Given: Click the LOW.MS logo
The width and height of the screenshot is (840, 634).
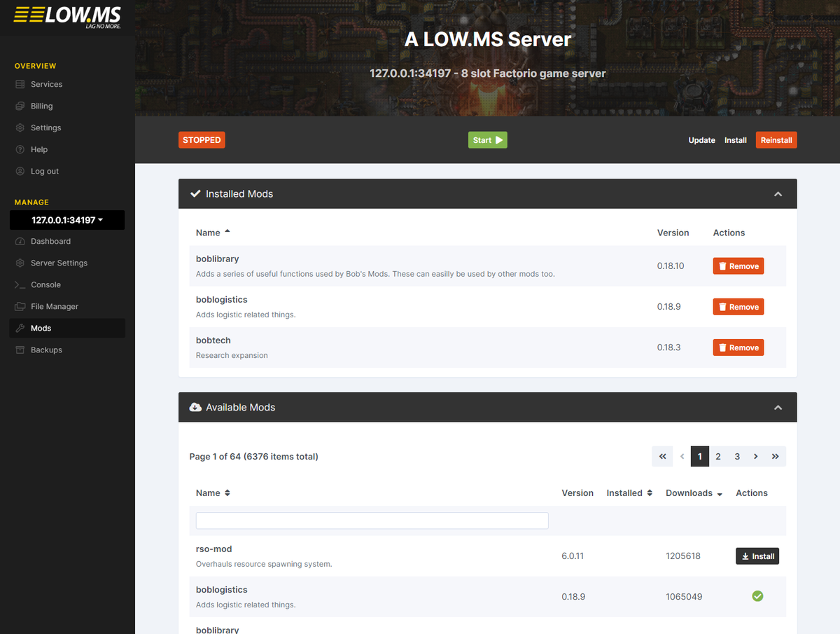Looking at the screenshot, I should (x=66, y=17).
